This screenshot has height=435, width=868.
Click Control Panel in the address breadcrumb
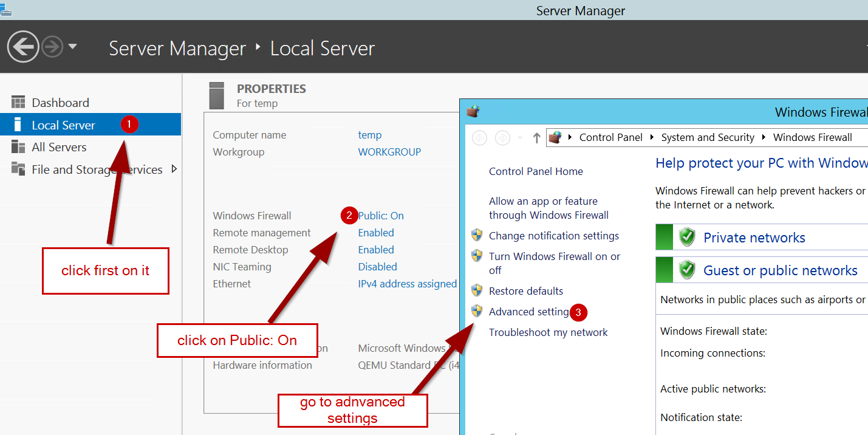610,137
